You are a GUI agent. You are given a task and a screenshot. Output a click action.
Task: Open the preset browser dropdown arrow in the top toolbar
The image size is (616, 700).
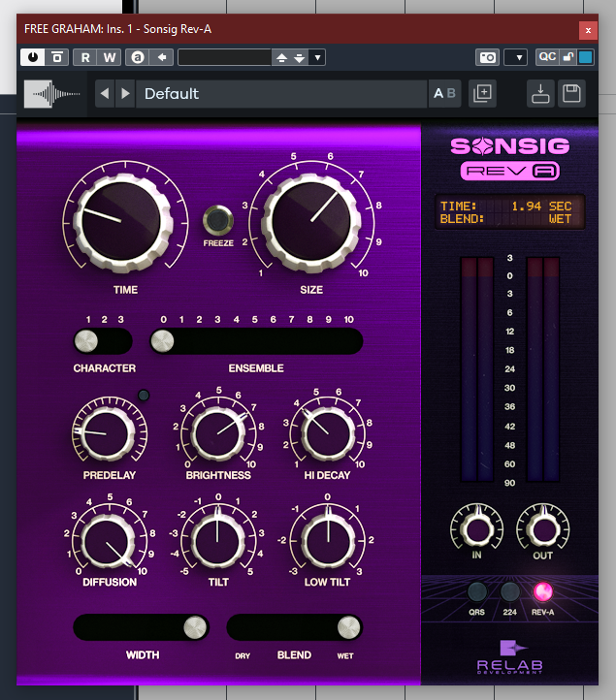317,57
